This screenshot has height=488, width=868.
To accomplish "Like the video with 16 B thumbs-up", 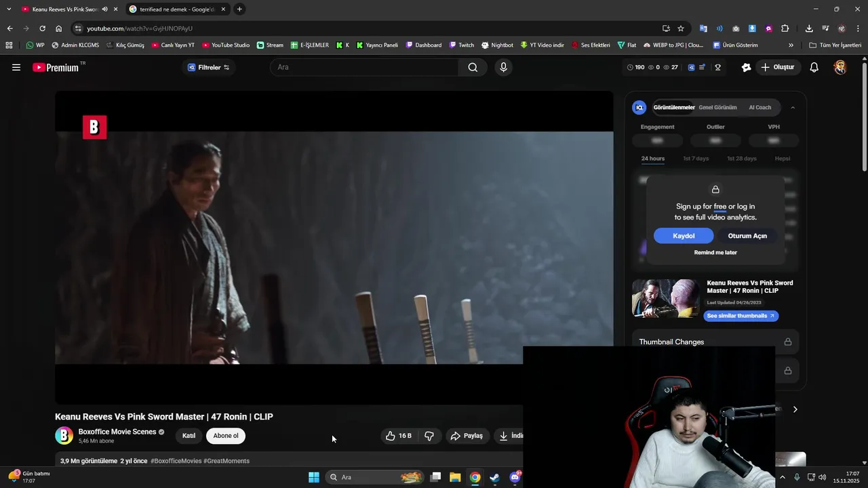I will (399, 436).
